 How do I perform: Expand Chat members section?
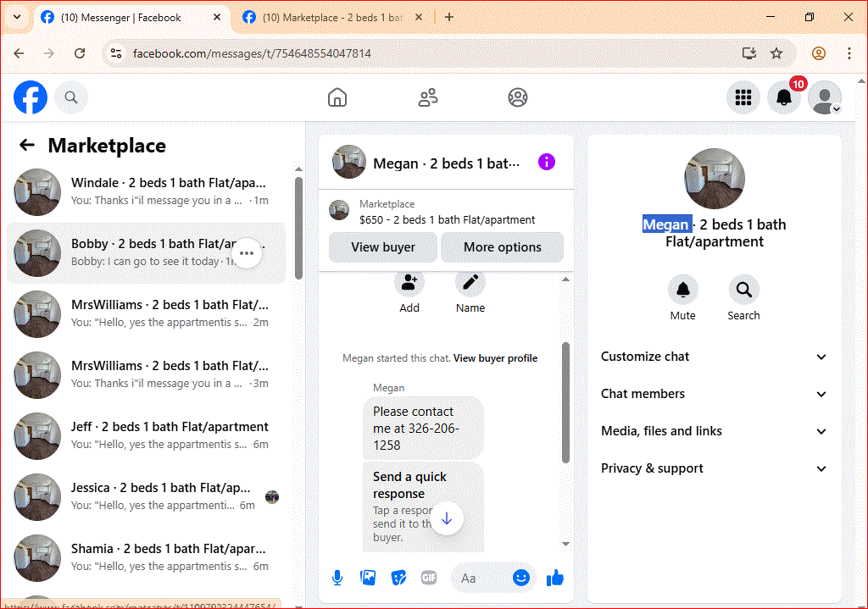(714, 394)
